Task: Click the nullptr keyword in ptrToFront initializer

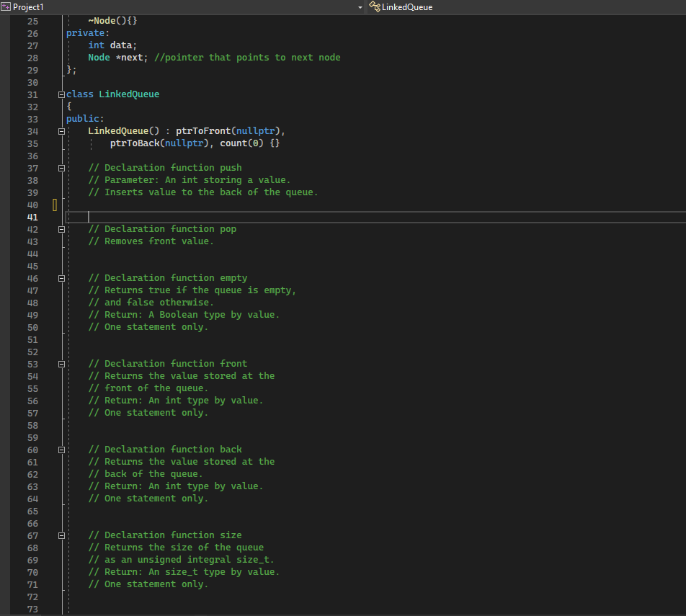Action: coord(257,131)
